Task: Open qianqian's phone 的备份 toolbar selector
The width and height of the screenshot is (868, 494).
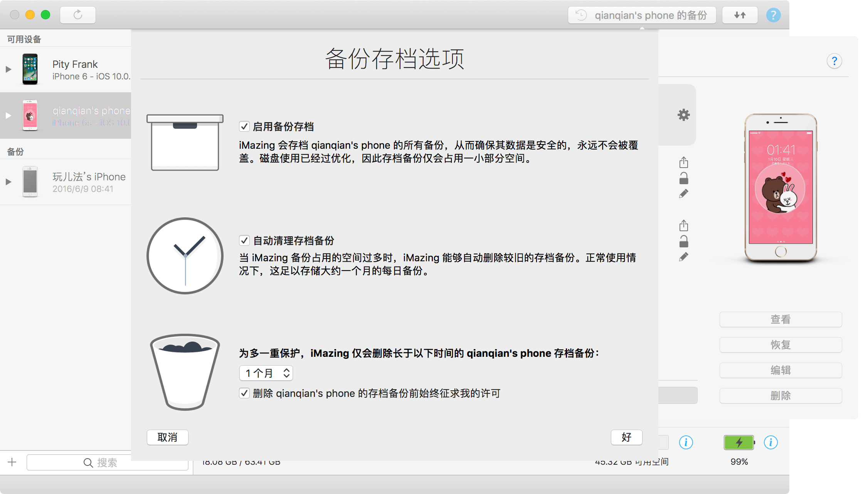Action: [642, 15]
